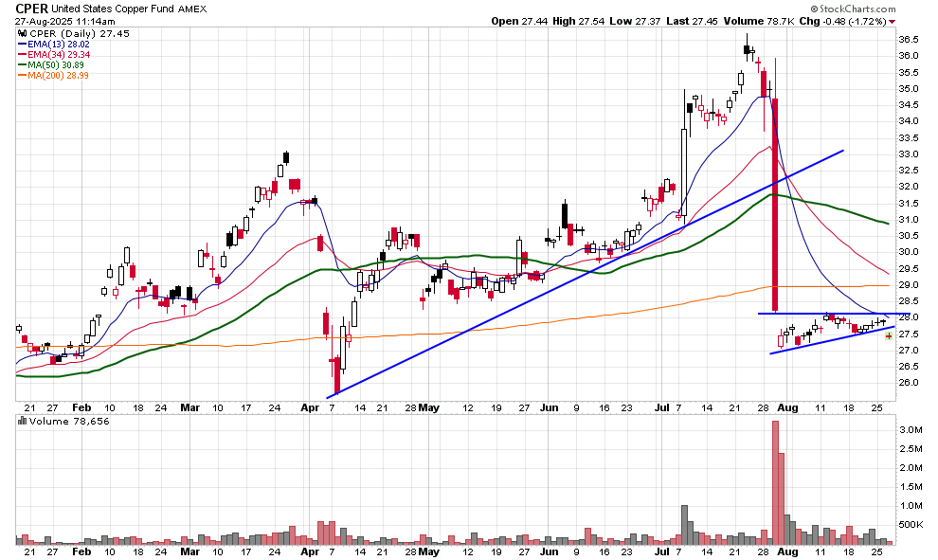This screenshot has width=938, height=560.
Task: Click the green line swatch for MA(50)
Action: [23, 64]
